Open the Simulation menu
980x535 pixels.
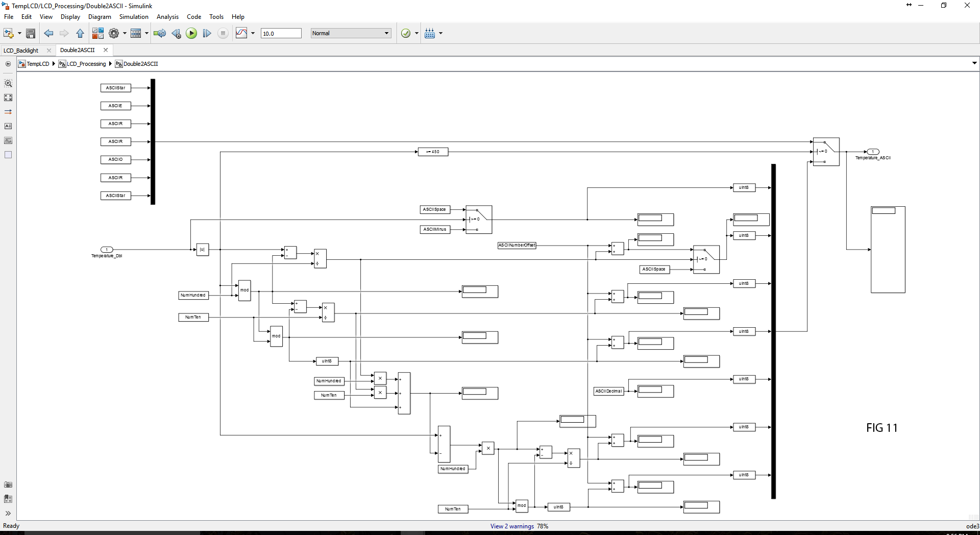pos(134,16)
